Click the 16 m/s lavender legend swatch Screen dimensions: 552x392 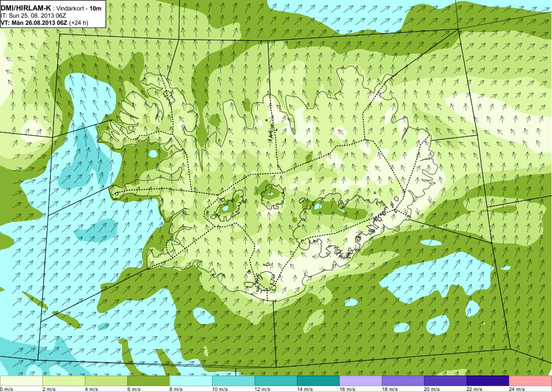(360, 381)
